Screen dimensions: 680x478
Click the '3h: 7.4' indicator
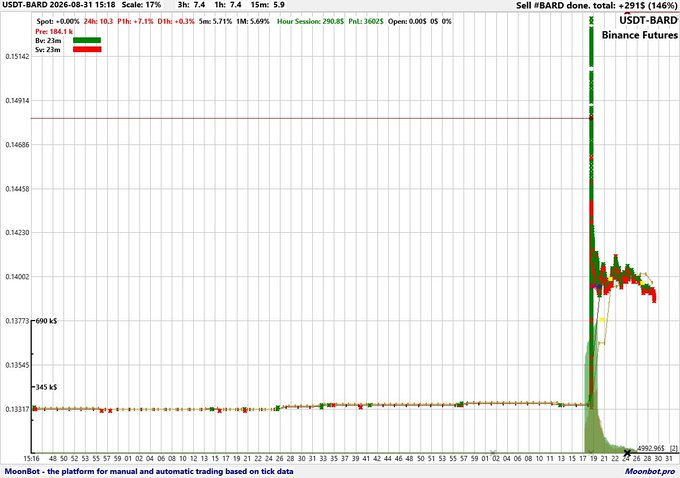pos(191,5)
